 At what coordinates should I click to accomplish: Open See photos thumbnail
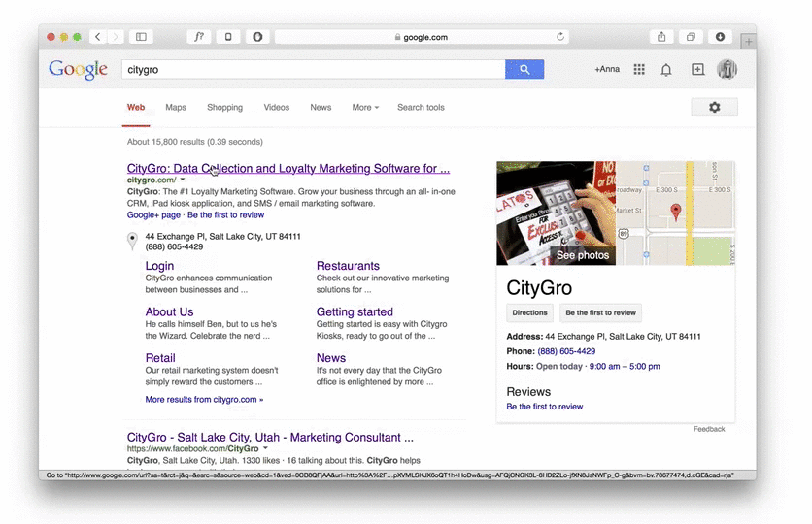(557, 213)
